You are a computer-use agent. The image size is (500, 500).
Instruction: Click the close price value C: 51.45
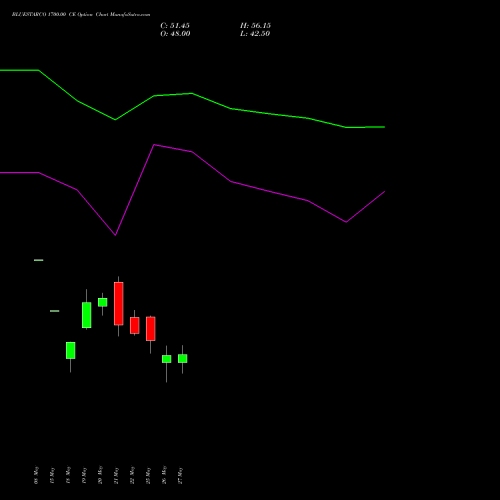[175, 26]
